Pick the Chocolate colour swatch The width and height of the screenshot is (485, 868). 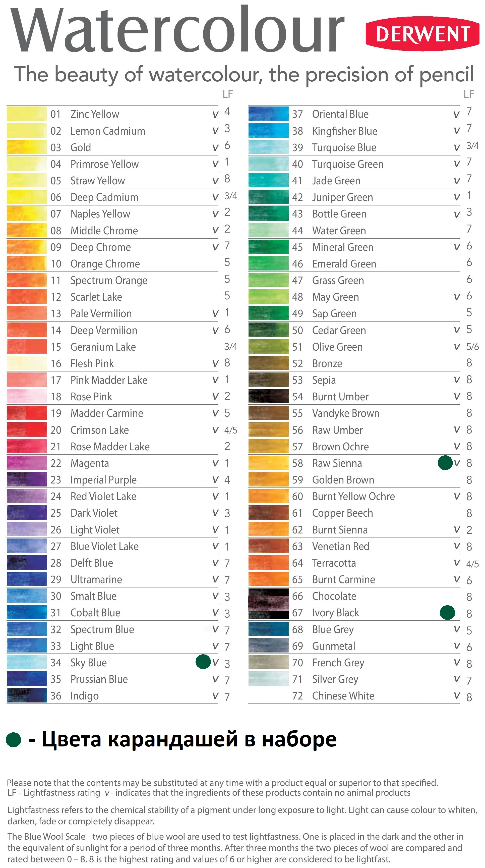coord(268,596)
